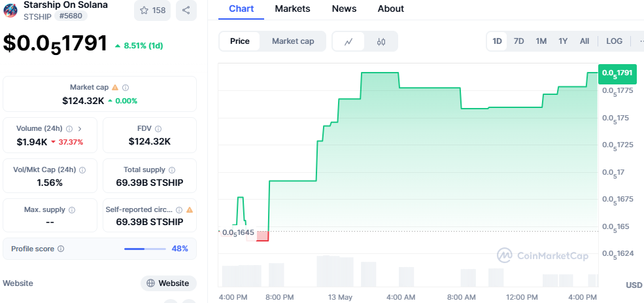The height and width of the screenshot is (303, 644).
Task: Click the Starship On Solana coin logo
Action: (x=10, y=10)
